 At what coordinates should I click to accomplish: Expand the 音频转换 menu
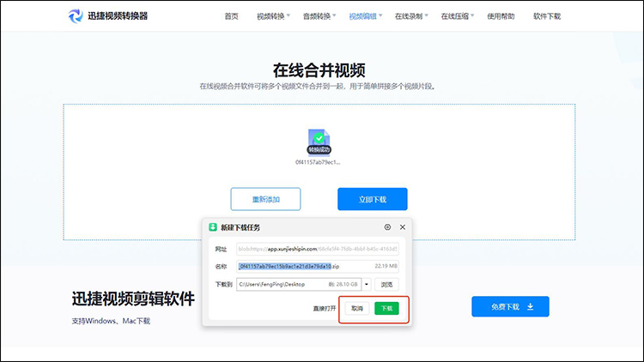coord(319,16)
